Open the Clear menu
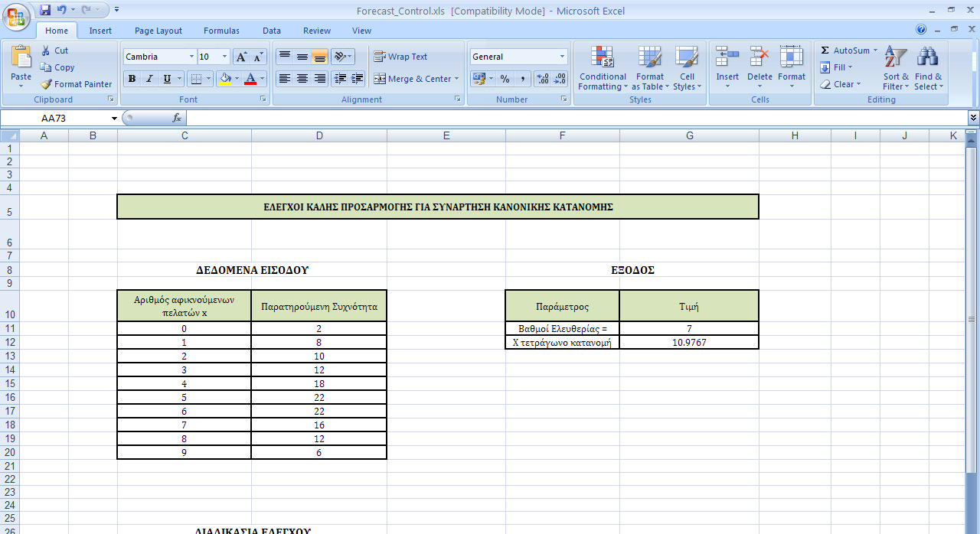This screenshot has height=534, width=980. (840, 84)
